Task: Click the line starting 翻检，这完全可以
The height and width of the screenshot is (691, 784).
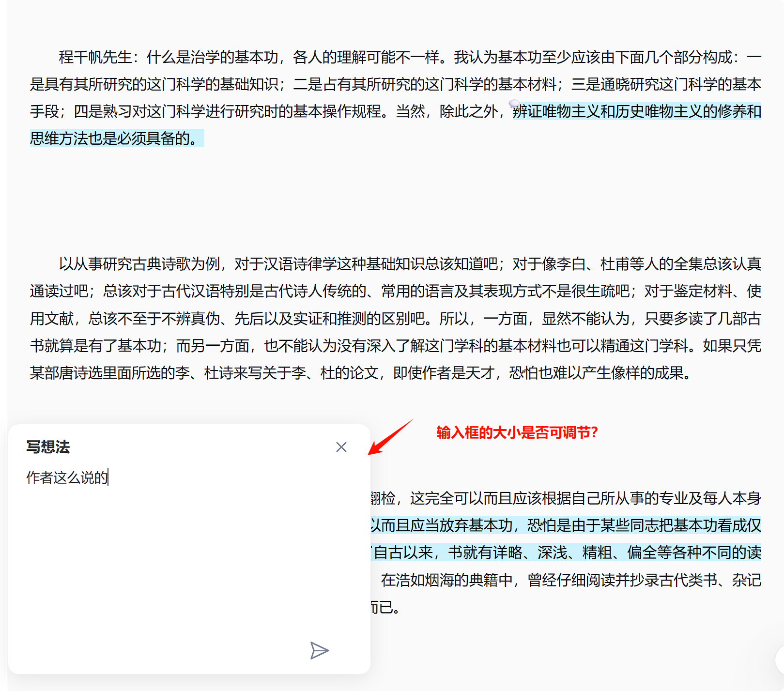Action: point(565,498)
